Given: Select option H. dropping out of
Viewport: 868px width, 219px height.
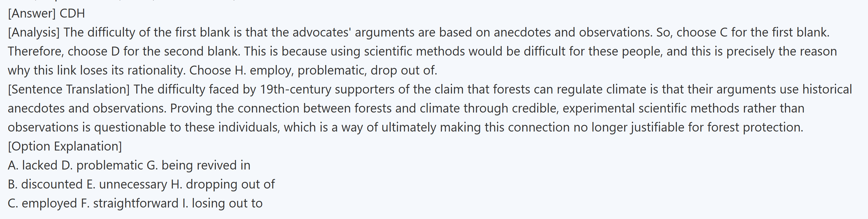Looking at the screenshot, I should (x=223, y=184).
